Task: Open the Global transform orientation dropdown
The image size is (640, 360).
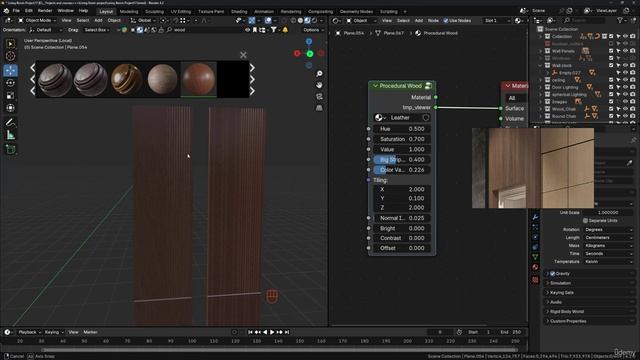Action: coord(143,20)
